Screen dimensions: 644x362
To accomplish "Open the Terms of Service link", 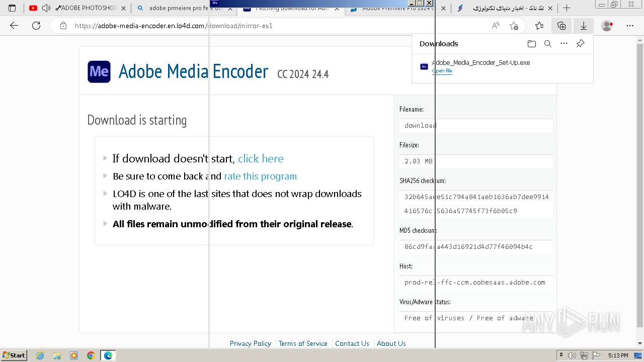I will [x=303, y=343].
